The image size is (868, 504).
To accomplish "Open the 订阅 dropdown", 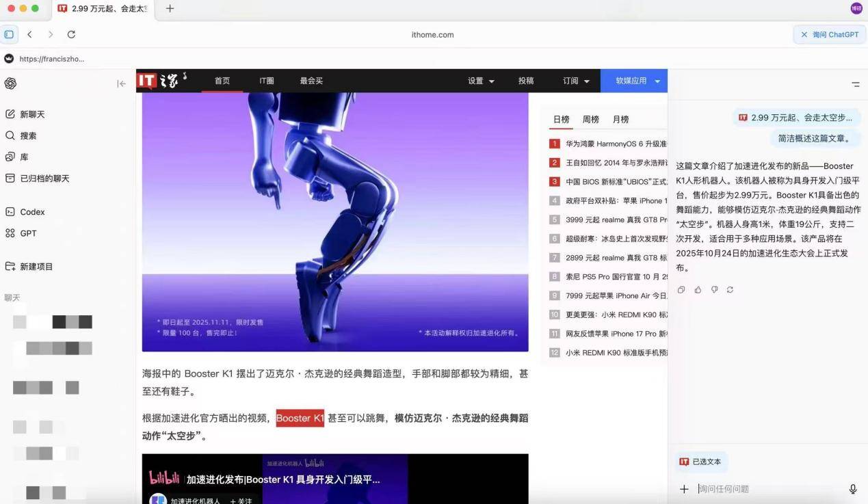I will point(576,81).
